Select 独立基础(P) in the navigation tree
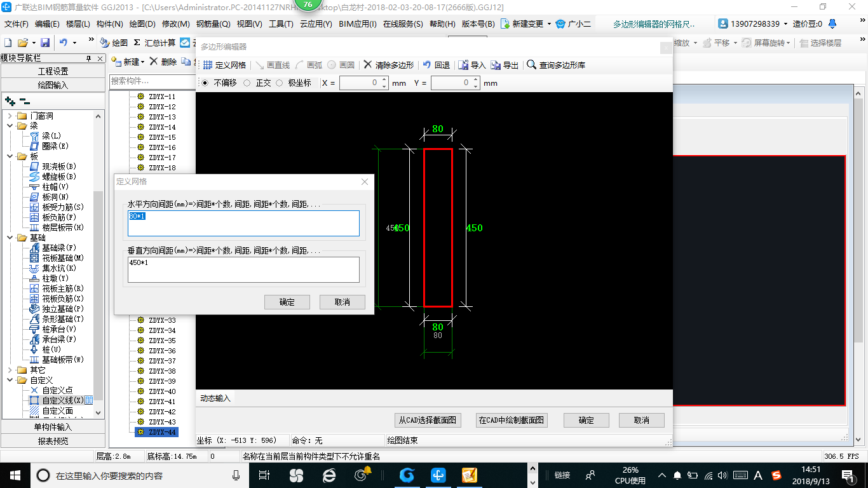 click(63, 309)
